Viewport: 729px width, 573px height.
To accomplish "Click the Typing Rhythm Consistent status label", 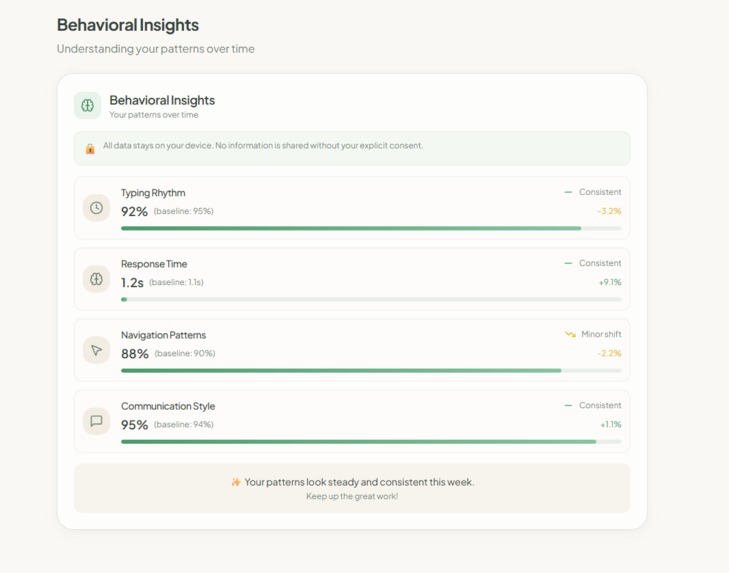I will point(600,192).
